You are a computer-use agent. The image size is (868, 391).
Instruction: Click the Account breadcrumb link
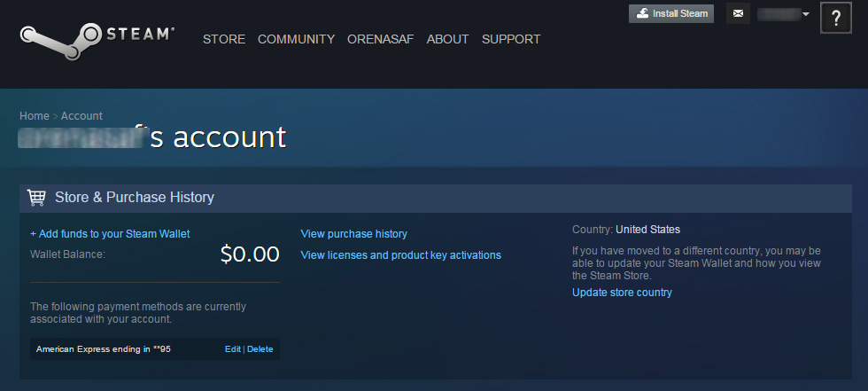pyautogui.click(x=81, y=116)
